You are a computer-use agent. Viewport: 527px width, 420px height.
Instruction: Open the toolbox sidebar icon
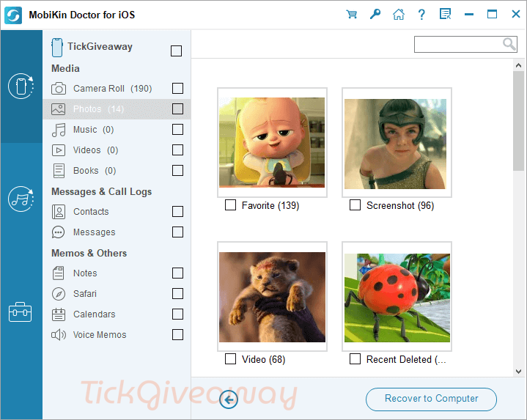[21, 312]
